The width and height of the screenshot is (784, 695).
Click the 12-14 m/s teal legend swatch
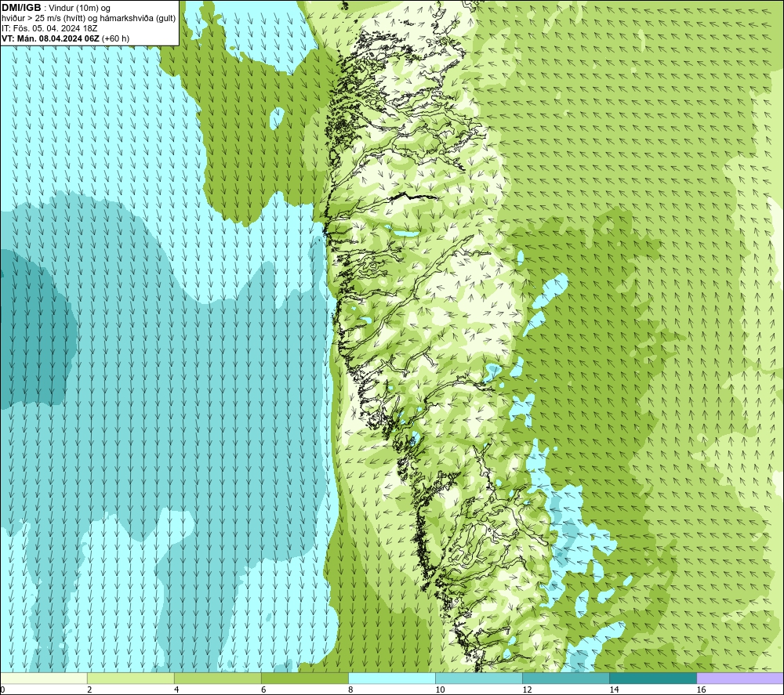click(x=566, y=678)
